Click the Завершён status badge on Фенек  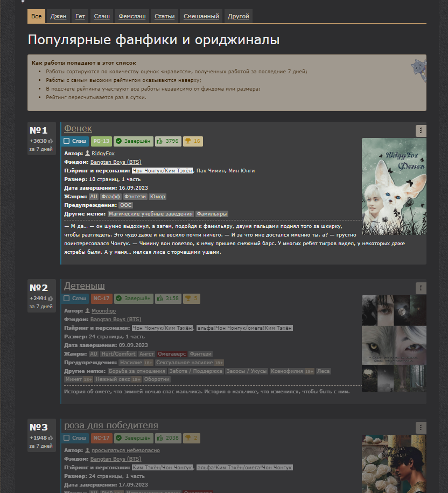[x=134, y=141]
